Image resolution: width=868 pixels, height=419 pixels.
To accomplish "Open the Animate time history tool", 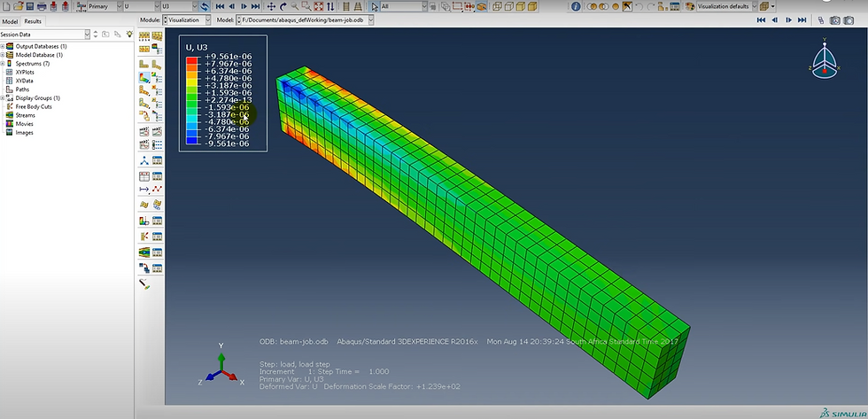I will (158, 131).
